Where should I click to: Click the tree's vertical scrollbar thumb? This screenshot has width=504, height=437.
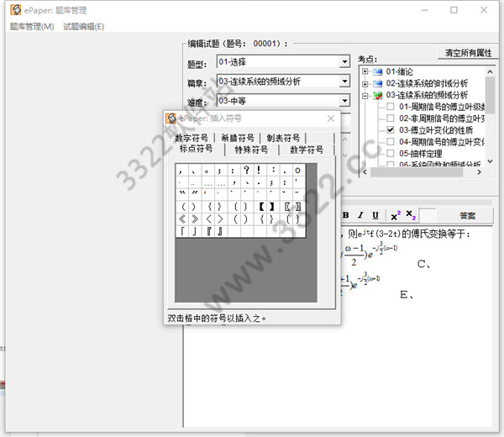[490, 95]
